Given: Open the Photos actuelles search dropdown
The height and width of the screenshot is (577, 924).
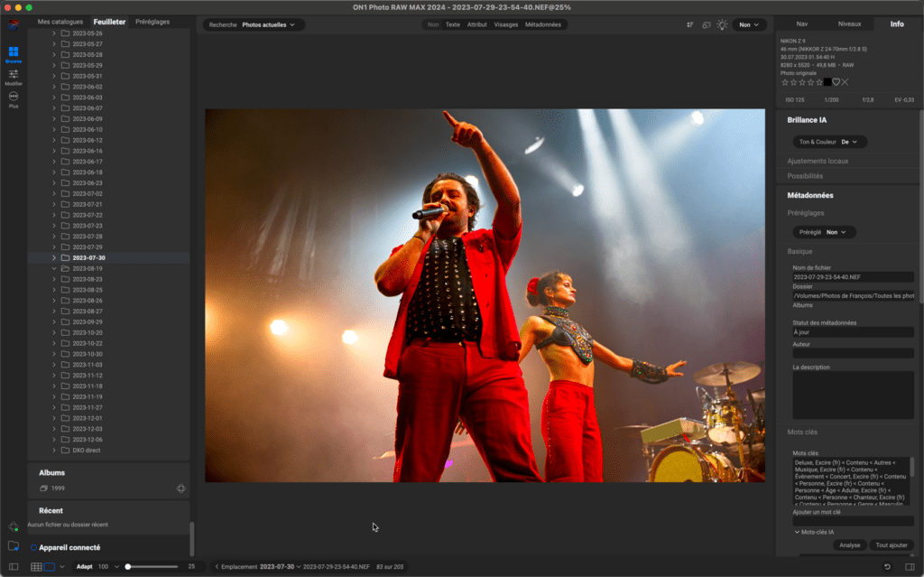Looking at the screenshot, I should (267, 24).
